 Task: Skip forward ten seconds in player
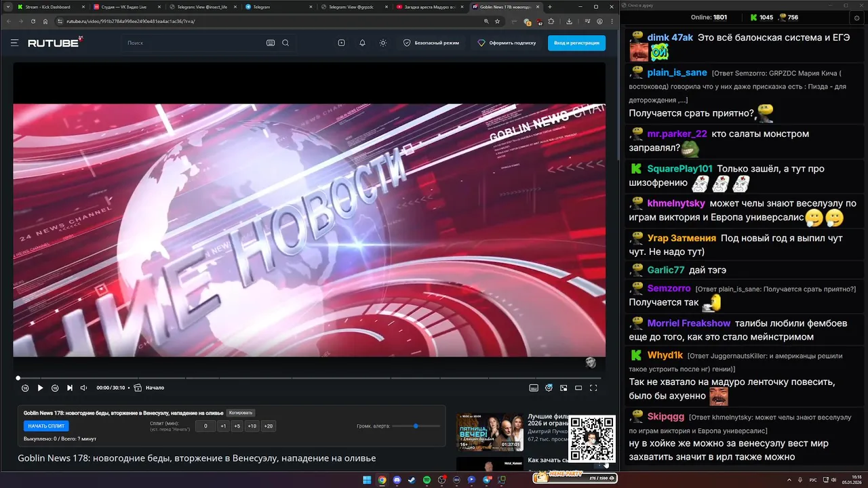tap(55, 388)
